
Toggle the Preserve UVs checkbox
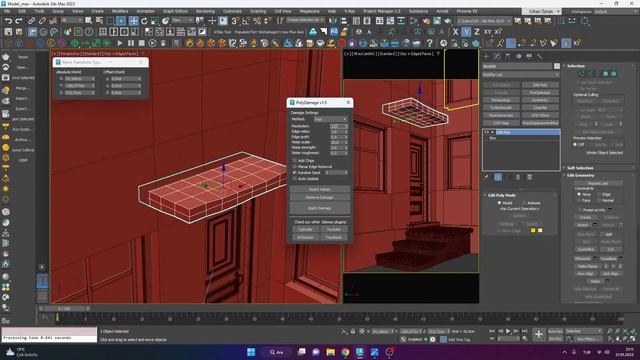point(580,210)
